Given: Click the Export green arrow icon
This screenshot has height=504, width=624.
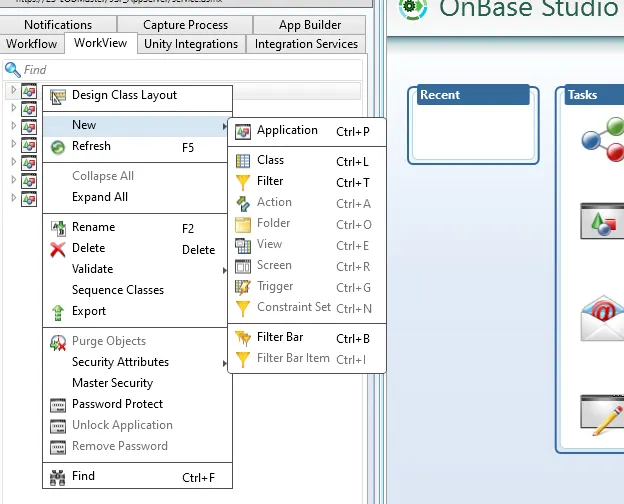Looking at the screenshot, I should coord(57,312).
